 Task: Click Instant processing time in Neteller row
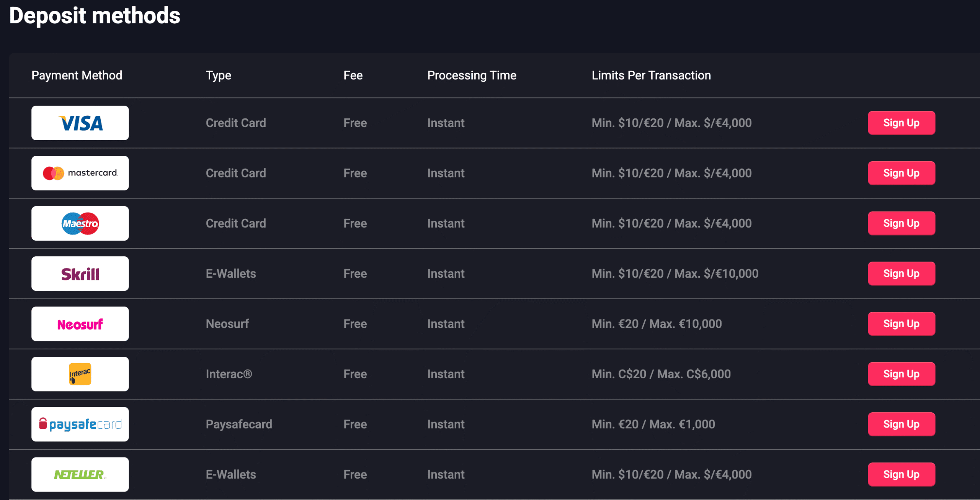tap(446, 474)
